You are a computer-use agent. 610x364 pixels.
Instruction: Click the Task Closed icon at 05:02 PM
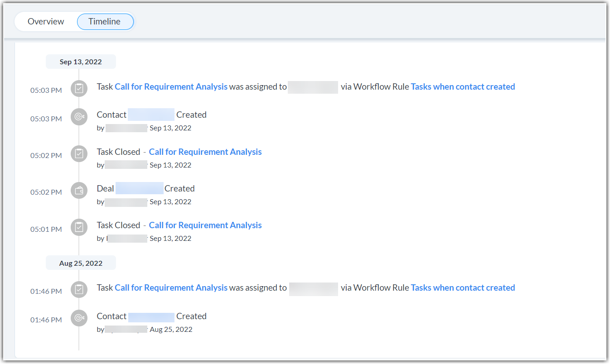[79, 153]
